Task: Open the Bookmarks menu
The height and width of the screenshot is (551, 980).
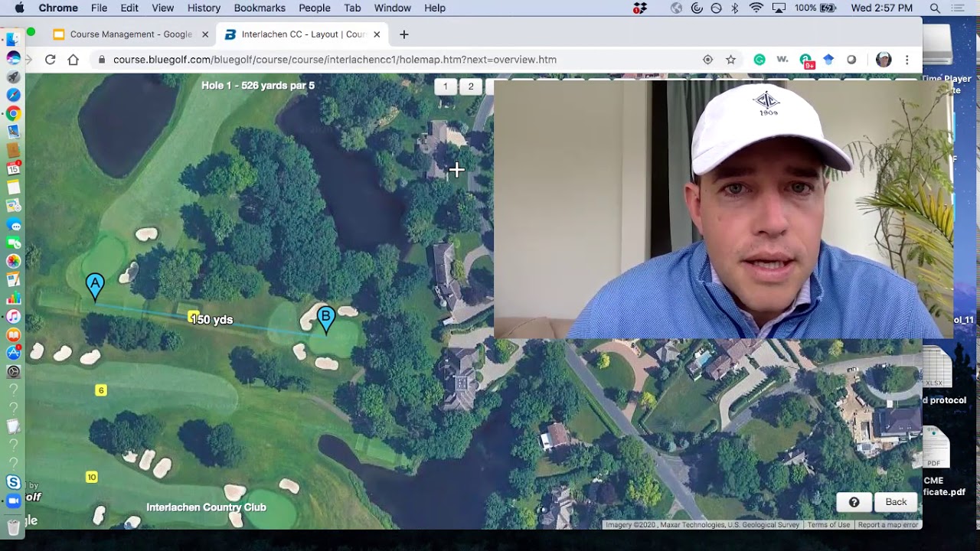Action: 260,8
